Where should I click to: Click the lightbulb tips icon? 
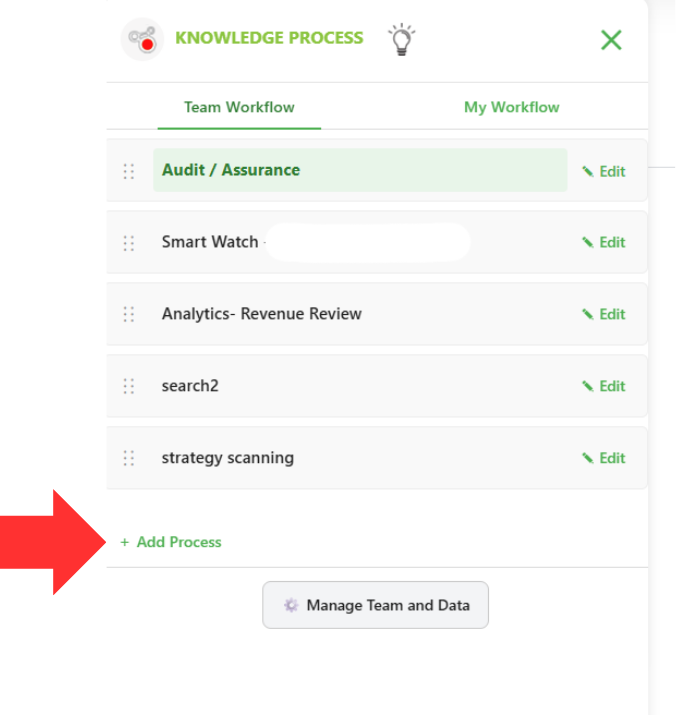(x=401, y=40)
